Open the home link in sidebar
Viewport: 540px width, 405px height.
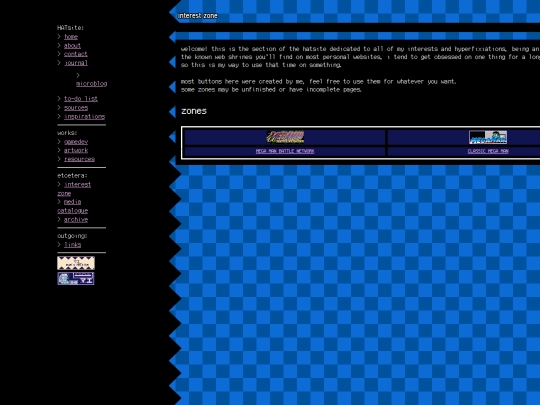click(71, 37)
